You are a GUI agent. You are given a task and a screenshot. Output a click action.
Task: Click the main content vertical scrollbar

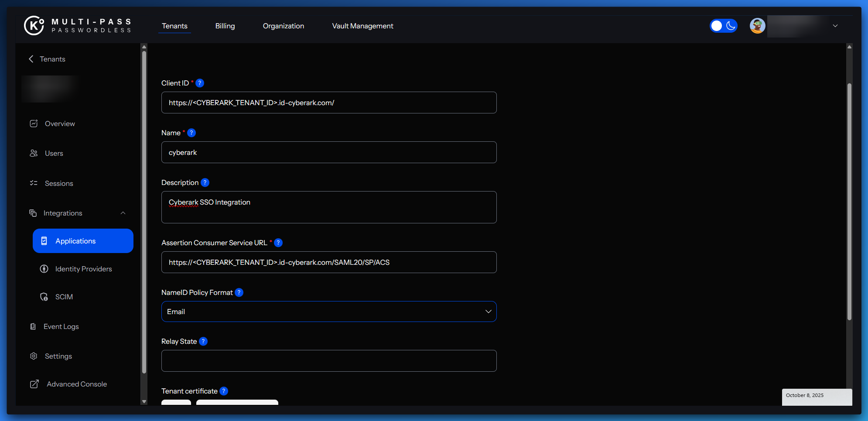point(849,201)
